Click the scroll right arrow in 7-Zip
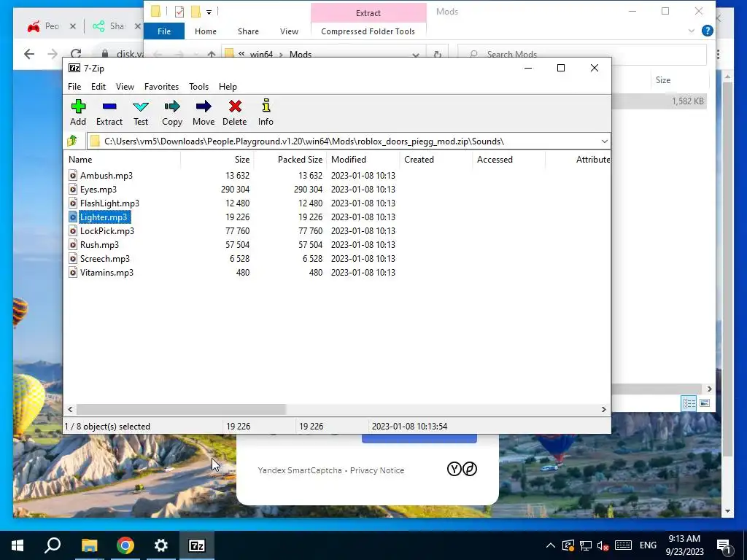 coord(603,409)
